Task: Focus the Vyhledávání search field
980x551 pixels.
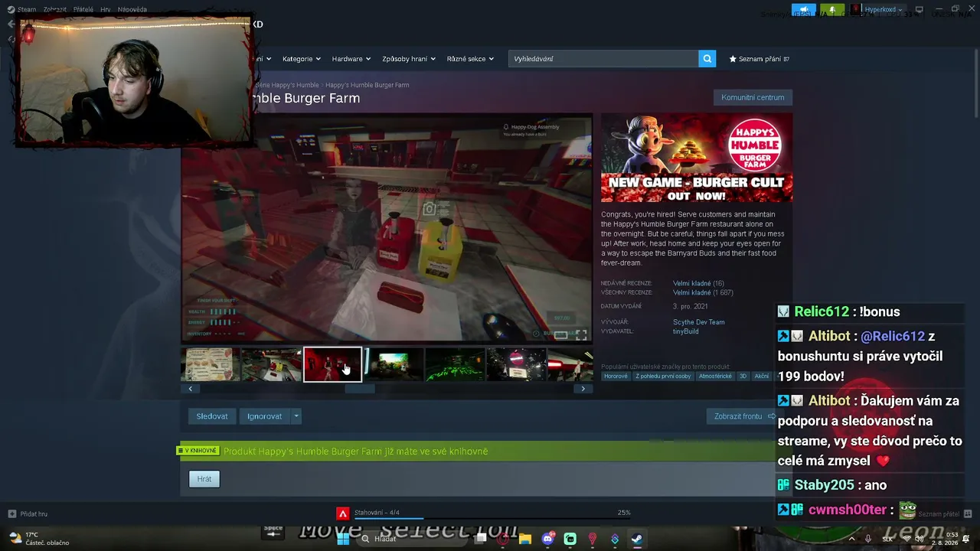Action: pyautogui.click(x=603, y=58)
